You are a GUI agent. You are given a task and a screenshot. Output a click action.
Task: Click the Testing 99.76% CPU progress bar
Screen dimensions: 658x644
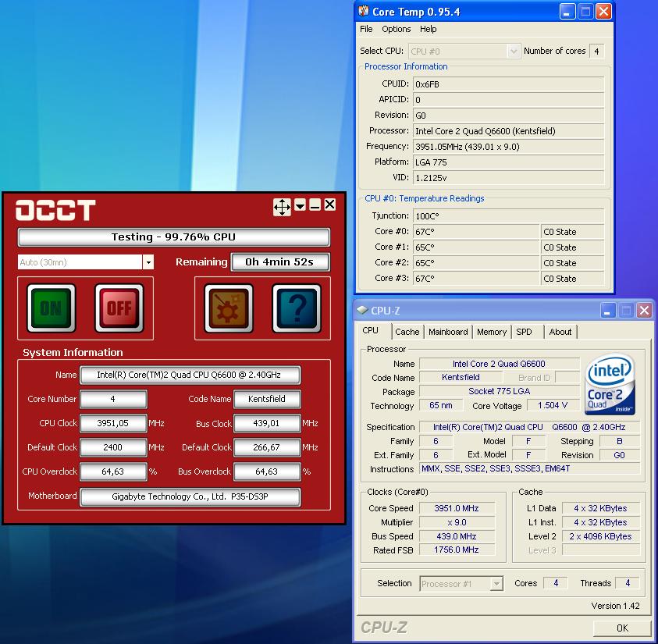click(x=174, y=237)
